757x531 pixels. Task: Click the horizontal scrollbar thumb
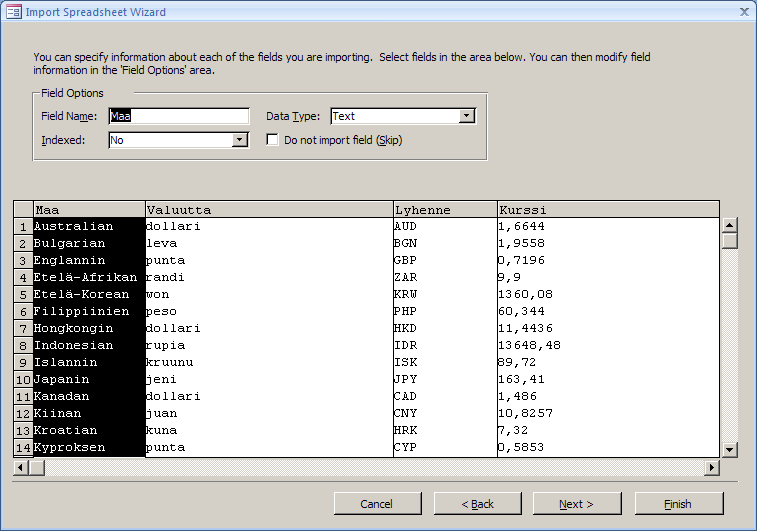pyautogui.click(x=37, y=467)
